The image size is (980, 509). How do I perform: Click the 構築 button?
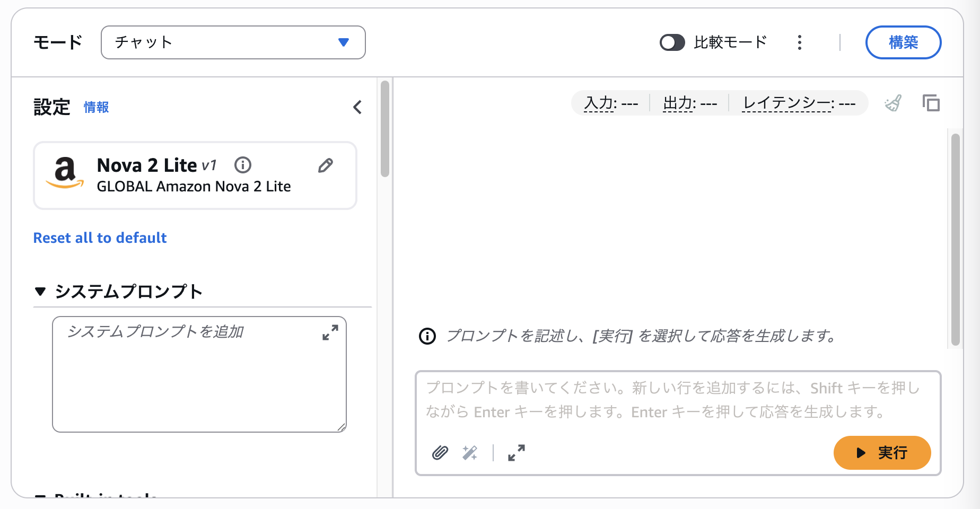pyautogui.click(x=903, y=42)
